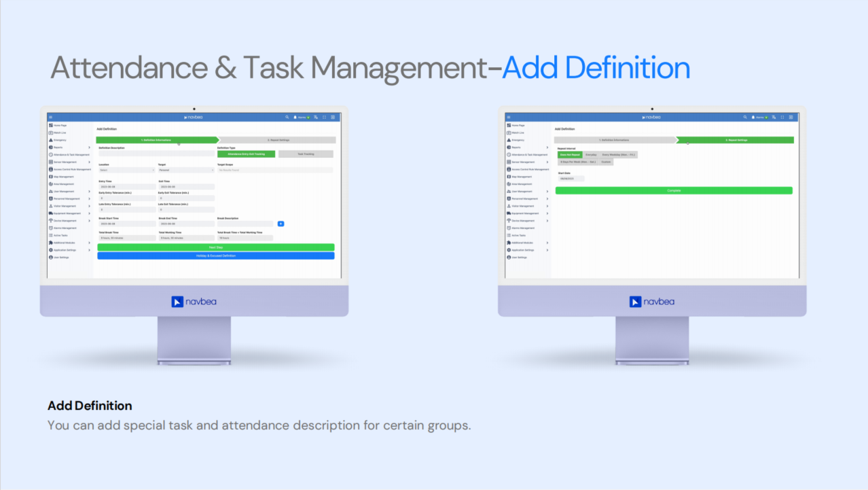Viewport: 868px width, 490px height.
Task: Select the Task Tracking definition type
Action: tap(305, 154)
